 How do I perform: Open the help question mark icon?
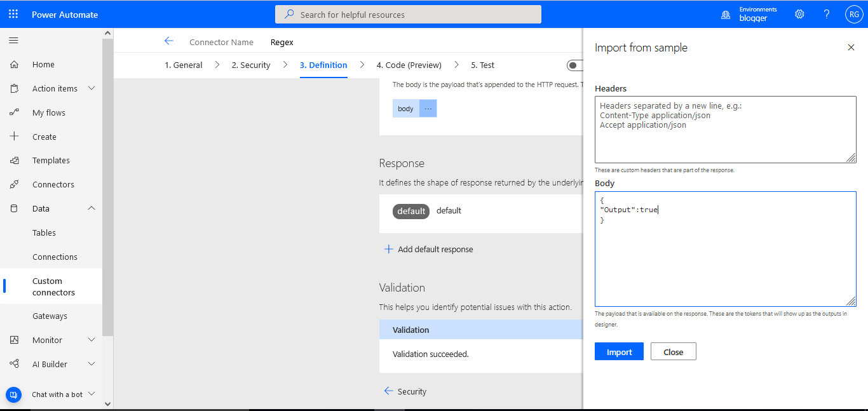(827, 14)
